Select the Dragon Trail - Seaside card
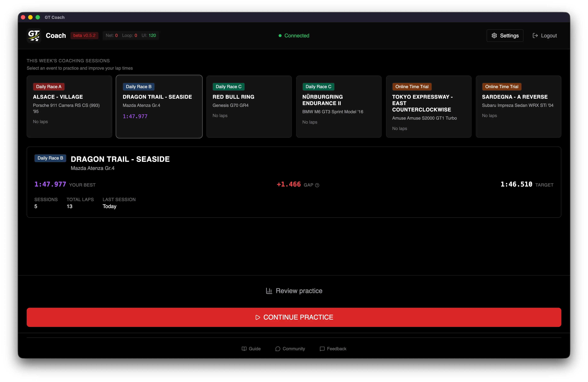This screenshot has height=382, width=588. (159, 106)
